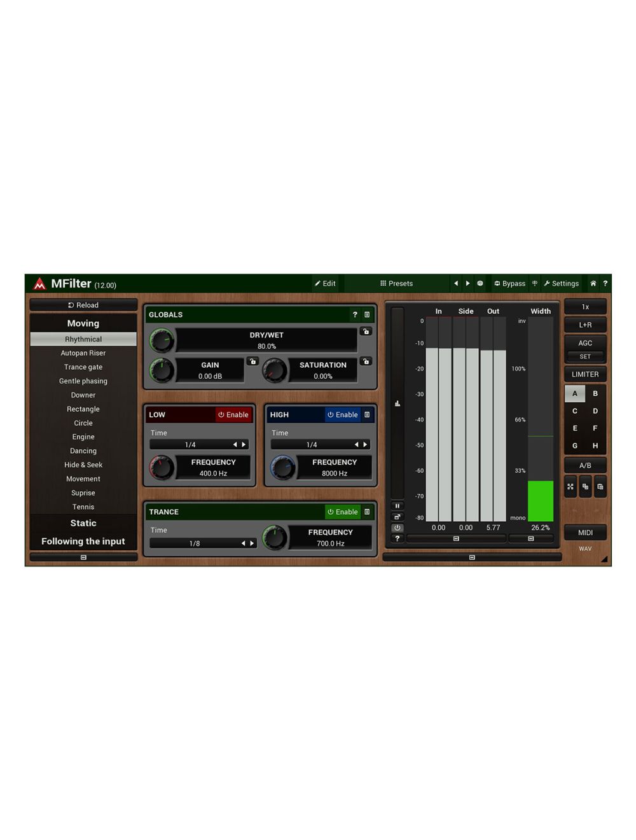This screenshot has width=636, height=840.
Task: Click the next preset arrow in the header
Action: (468, 283)
